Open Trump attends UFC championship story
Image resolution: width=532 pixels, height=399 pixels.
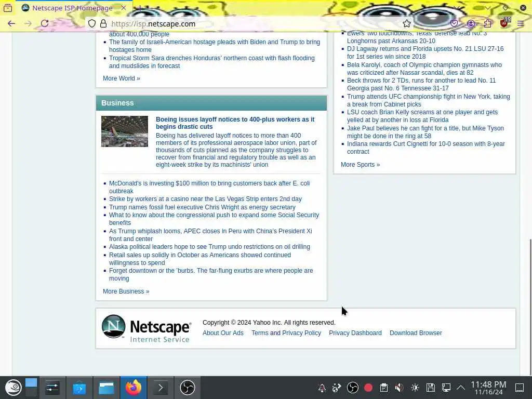coord(428,100)
